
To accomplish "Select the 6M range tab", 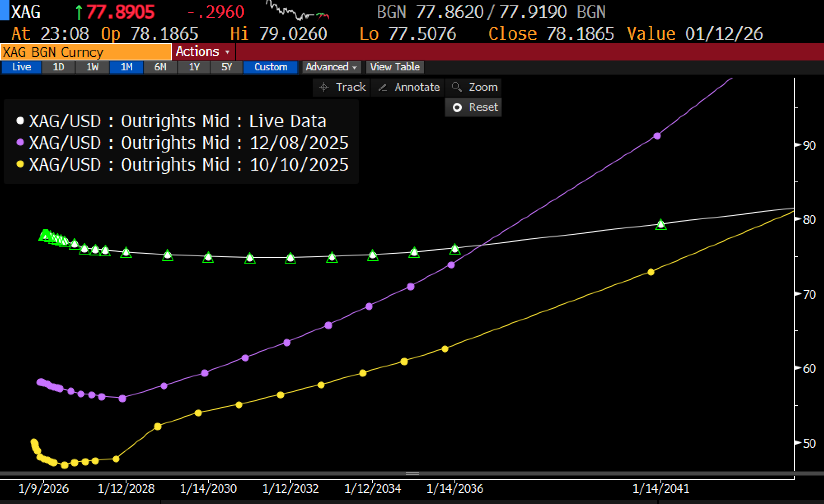I will click(x=160, y=67).
